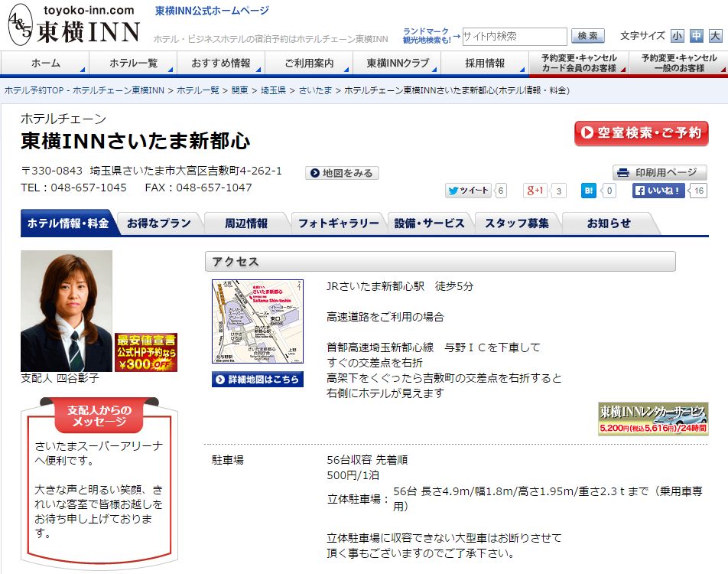Open the ホテル一覧 navigation menu
The height and width of the screenshot is (574, 728).
coord(133,63)
